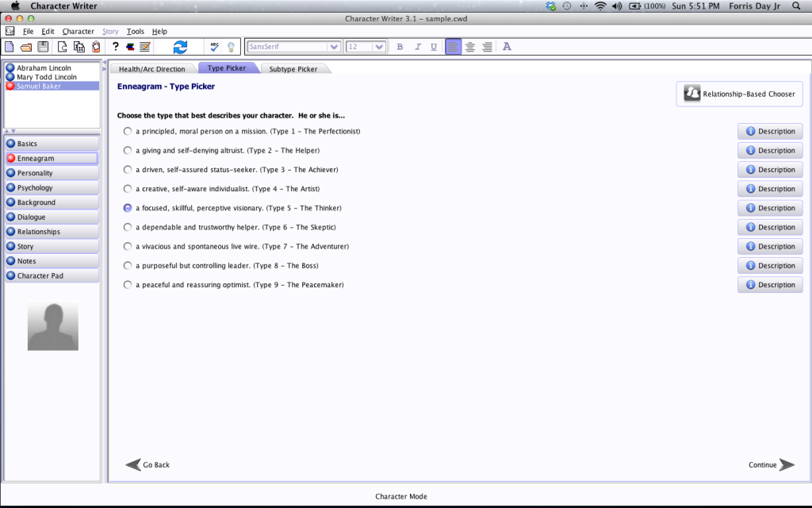This screenshot has width=812, height=508.
Task: Select Type 1 The Perfectionist radio button
Action: point(128,131)
